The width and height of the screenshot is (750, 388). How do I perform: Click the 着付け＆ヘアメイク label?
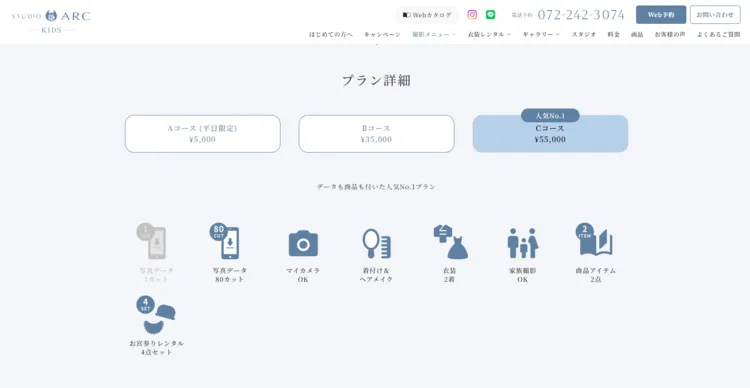point(376,275)
